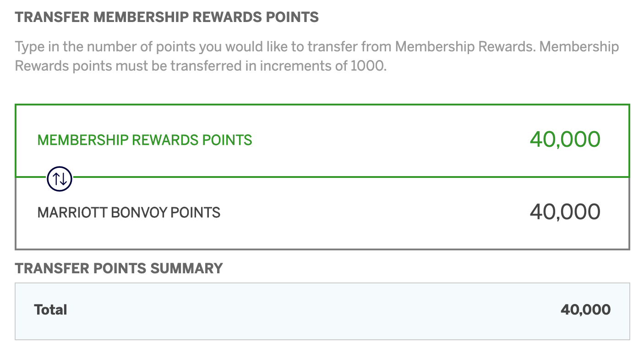Click the MEMBERSHIP REWARDS POINTS green label

click(x=145, y=140)
